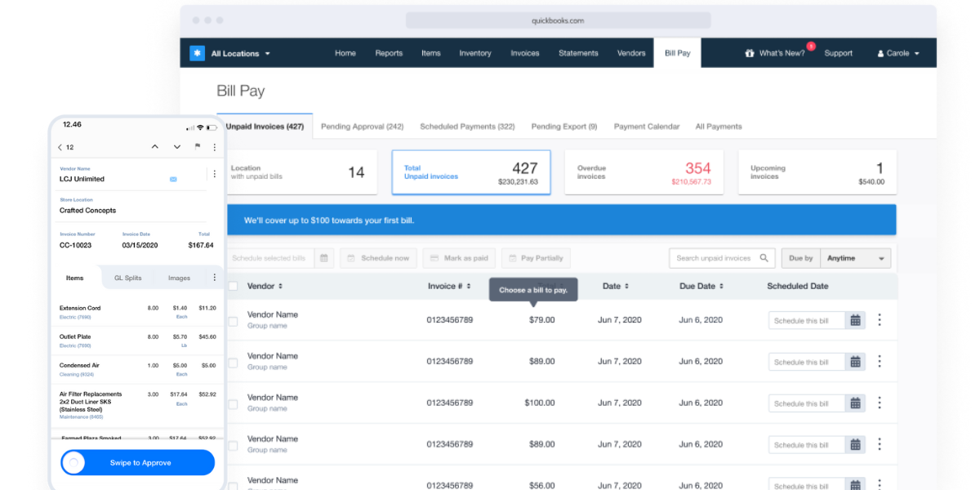This screenshot has width=980, height=490.
Task: Open the Due by Anytime dropdown
Action: pyautogui.click(x=855, y=258)
